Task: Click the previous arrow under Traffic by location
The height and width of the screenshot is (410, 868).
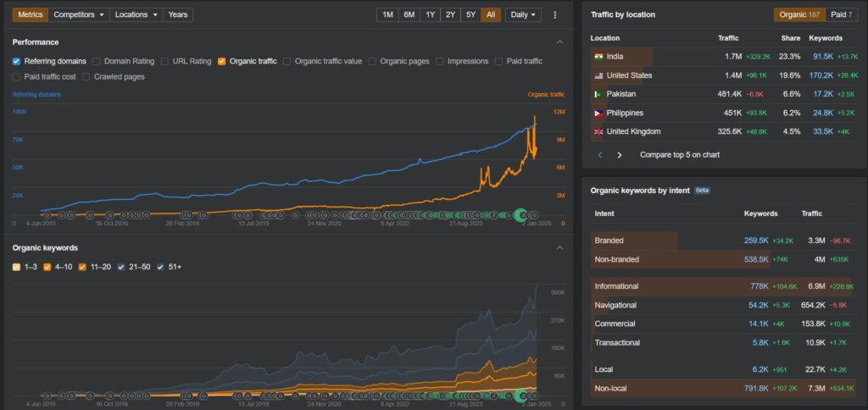Action: pos(601,155)
